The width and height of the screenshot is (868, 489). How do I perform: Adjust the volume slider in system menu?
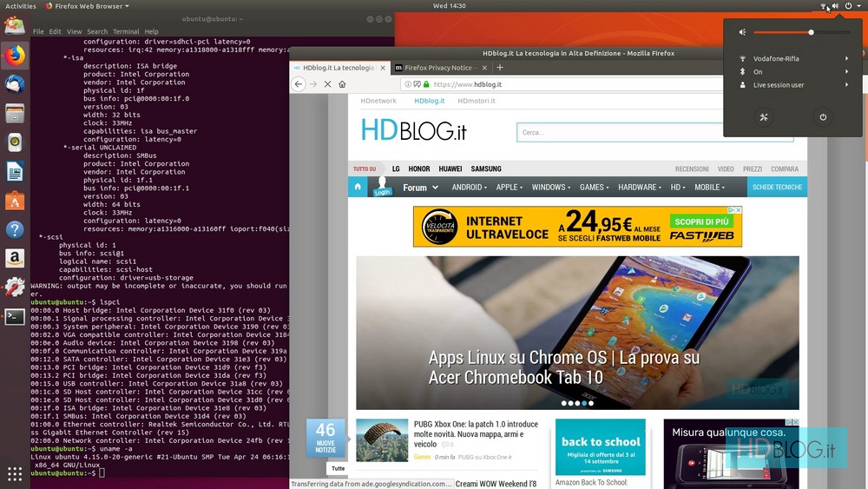tap(801, 32)
